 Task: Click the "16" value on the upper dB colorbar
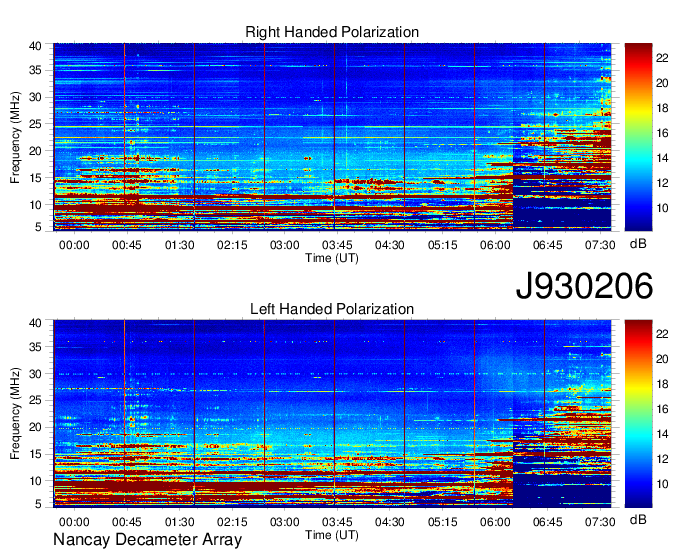coord(662,133)
